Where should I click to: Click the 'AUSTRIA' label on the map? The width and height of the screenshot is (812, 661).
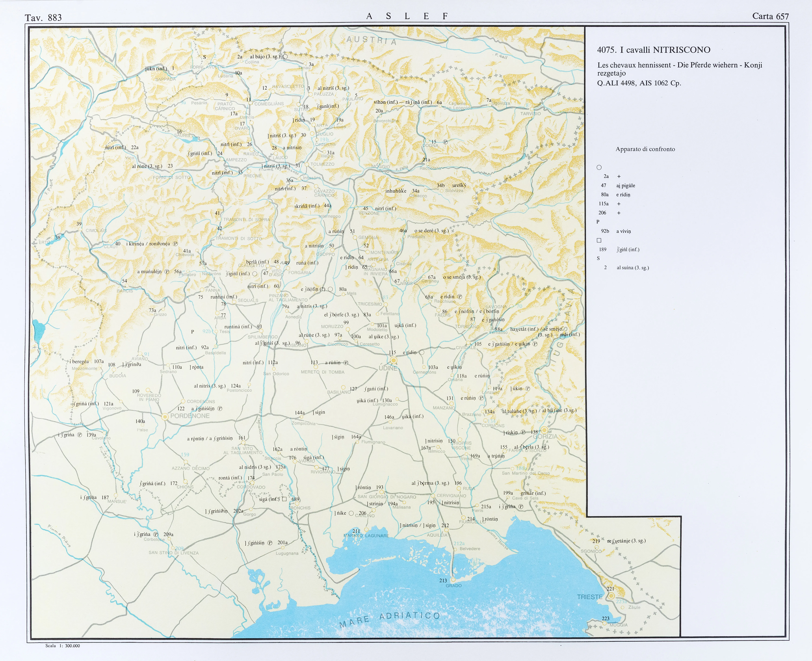[x=371, y=40]
